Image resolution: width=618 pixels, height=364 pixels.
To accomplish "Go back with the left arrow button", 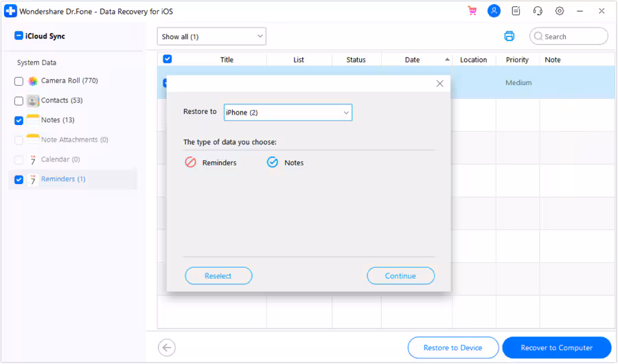I will (x=167, y=348).
